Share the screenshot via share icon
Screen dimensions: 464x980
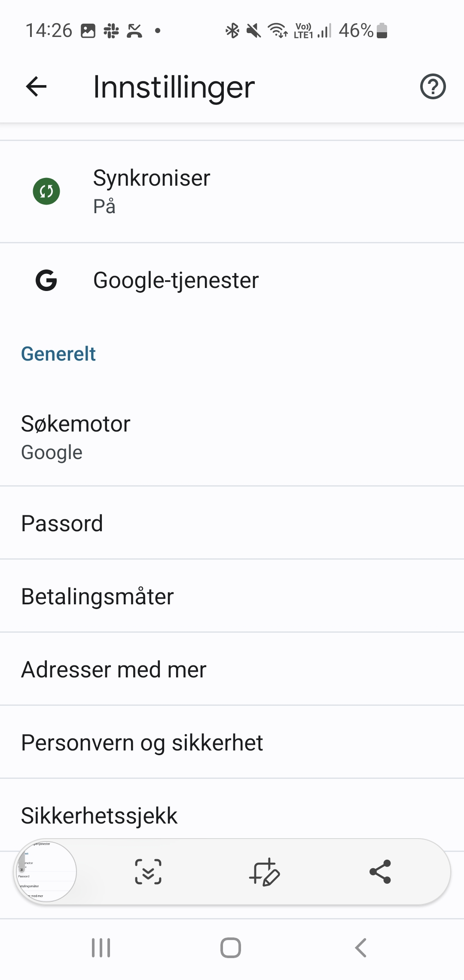[x=380, y=872]
